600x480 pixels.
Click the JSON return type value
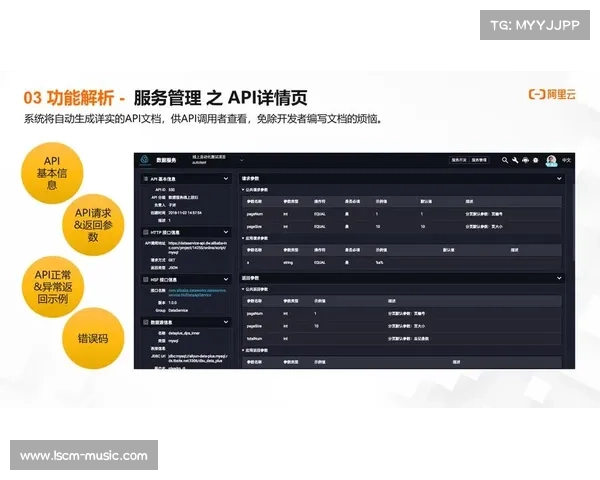click(x=173, y=268)
